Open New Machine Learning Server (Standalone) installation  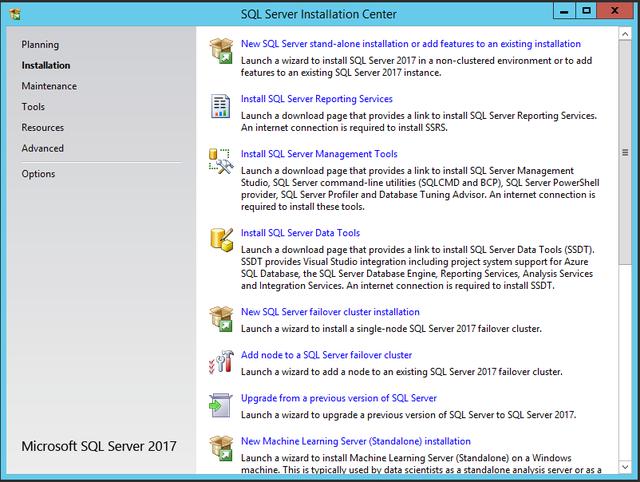pyautogui.click(x=356, y=441)
